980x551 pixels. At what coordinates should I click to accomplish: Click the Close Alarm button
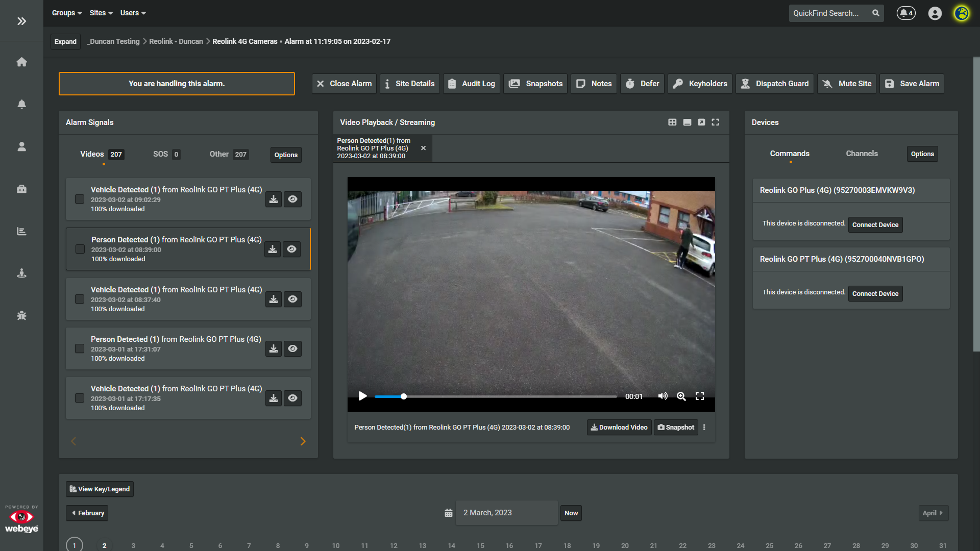(x=344, y=84)
